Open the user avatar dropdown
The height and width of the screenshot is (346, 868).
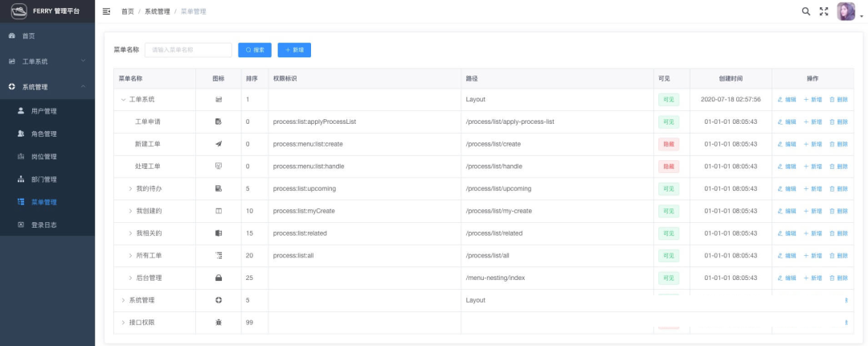pos(848,11)
